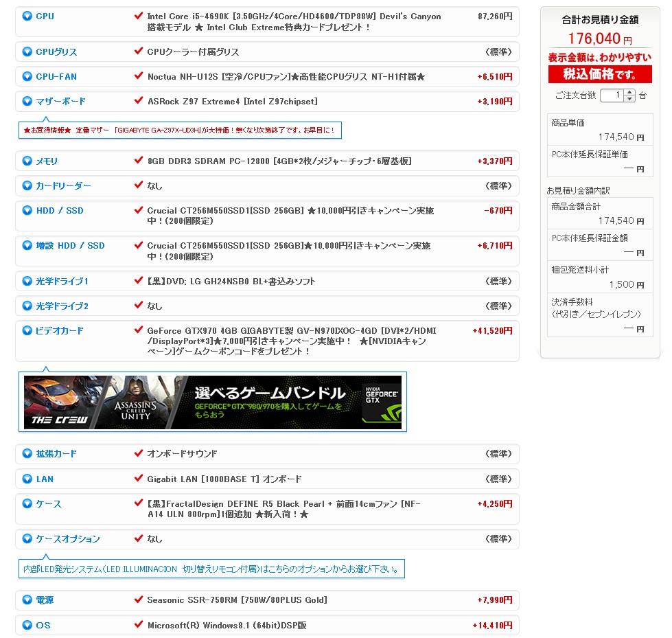Click the 拡張カード blue arrow icon

pos(27,454)
